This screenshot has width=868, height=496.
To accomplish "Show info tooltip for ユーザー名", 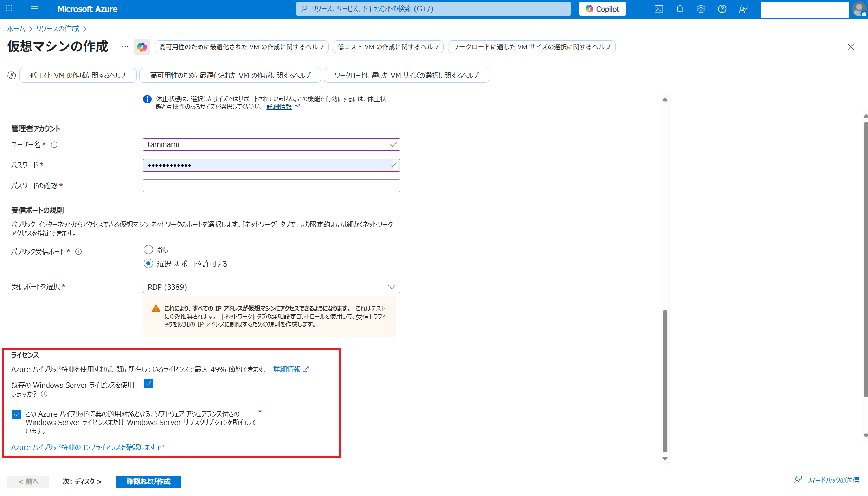I will click(54, 144).
